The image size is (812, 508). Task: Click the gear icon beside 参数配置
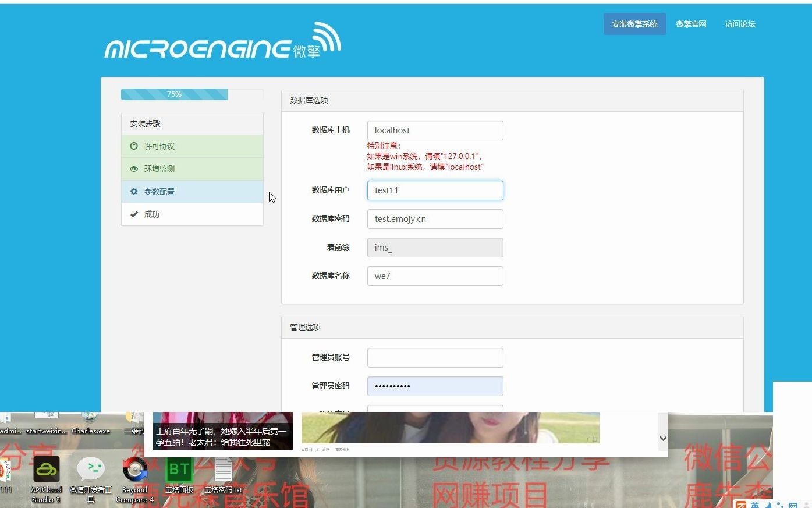134,192
